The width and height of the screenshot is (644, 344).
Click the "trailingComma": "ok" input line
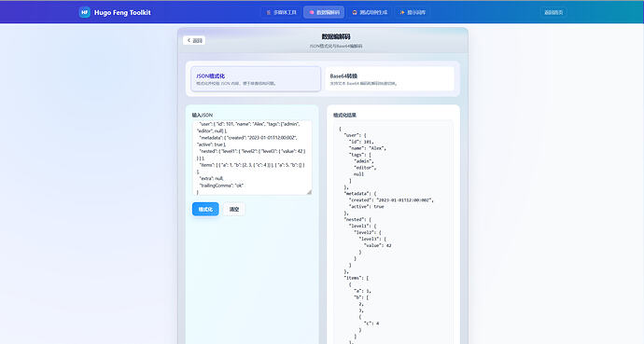(222, 186)
